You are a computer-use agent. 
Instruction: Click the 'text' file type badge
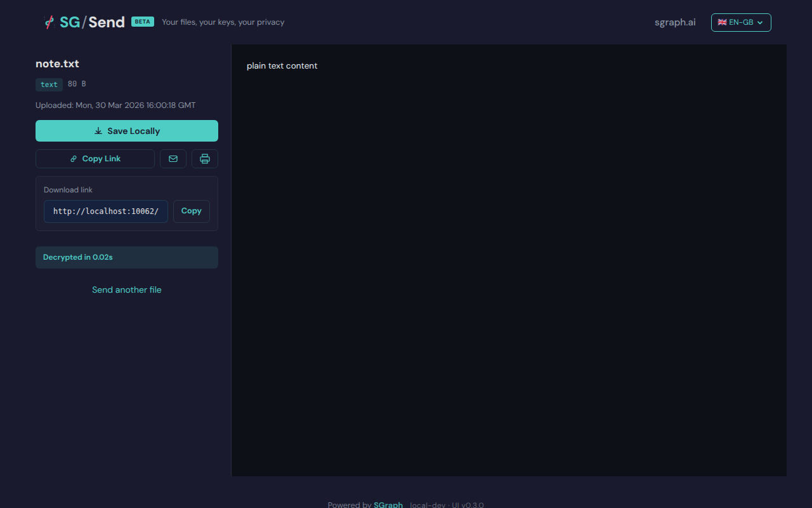[x=49, y=84]
